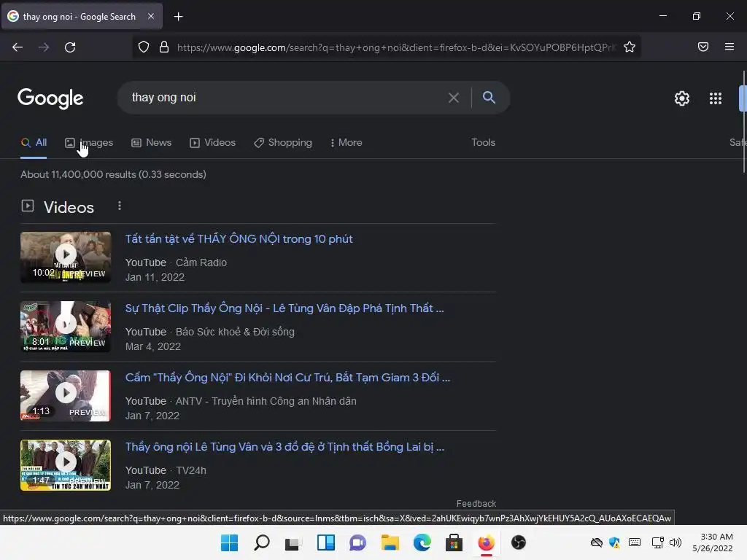This screenshot has width=747, height=560.
Task: Clear the search box with the X
Action: [454, 98]
